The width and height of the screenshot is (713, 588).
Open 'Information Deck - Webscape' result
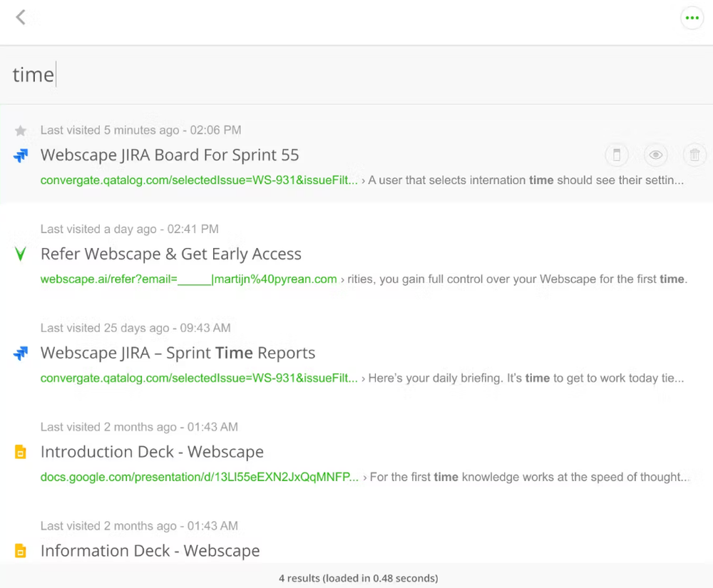pos(150,551)
